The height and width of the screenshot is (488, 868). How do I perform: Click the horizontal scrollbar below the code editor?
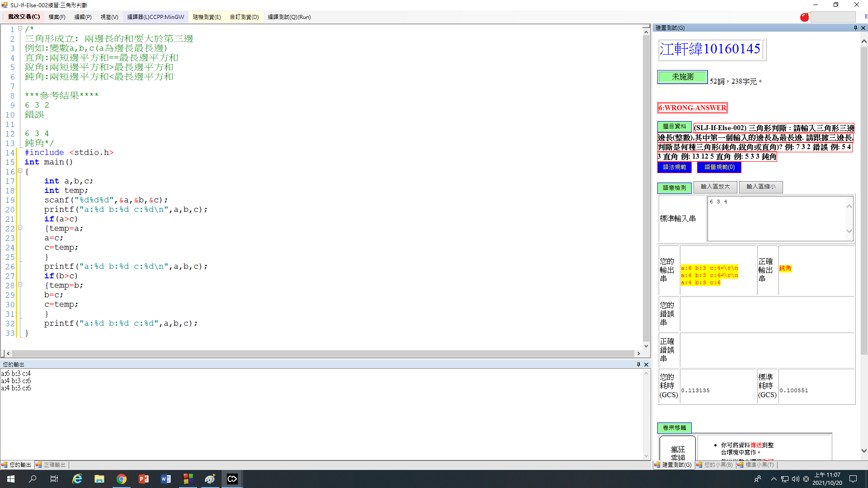316,353
